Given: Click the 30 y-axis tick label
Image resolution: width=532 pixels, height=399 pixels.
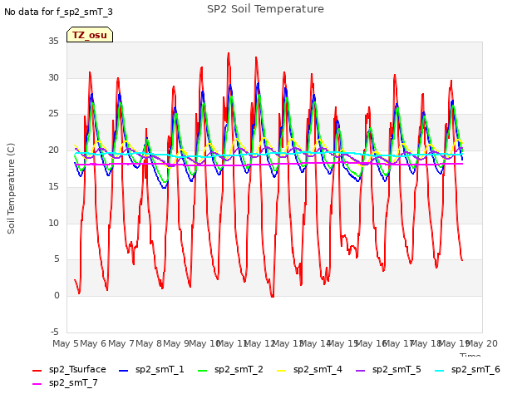Looking at the screenshot, I should [53, 77].
